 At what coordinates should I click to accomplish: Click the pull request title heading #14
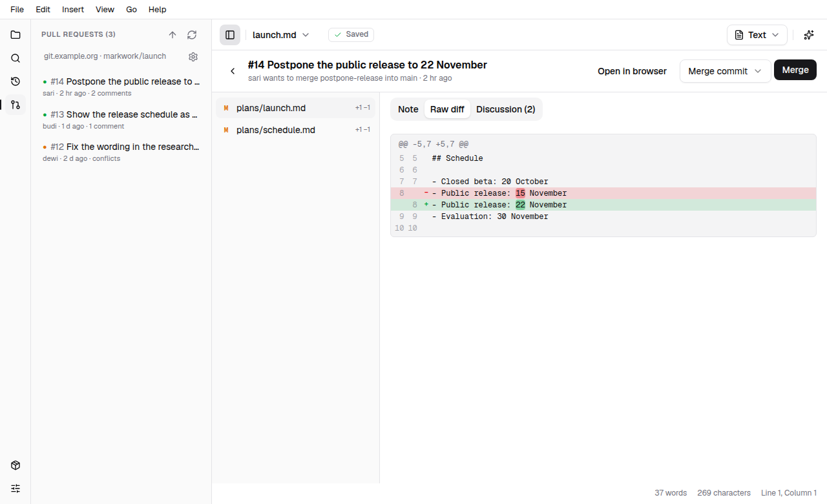(368, 65)
